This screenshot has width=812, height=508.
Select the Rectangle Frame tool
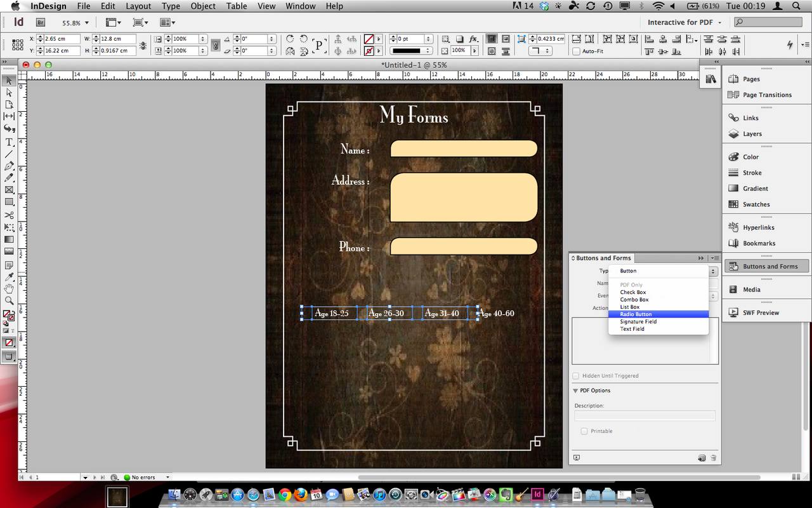tap(9, 190)
